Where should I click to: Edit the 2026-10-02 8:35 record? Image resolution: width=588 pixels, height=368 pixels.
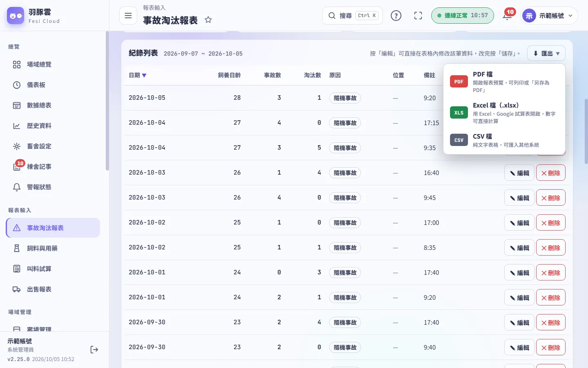coord(519,248)
